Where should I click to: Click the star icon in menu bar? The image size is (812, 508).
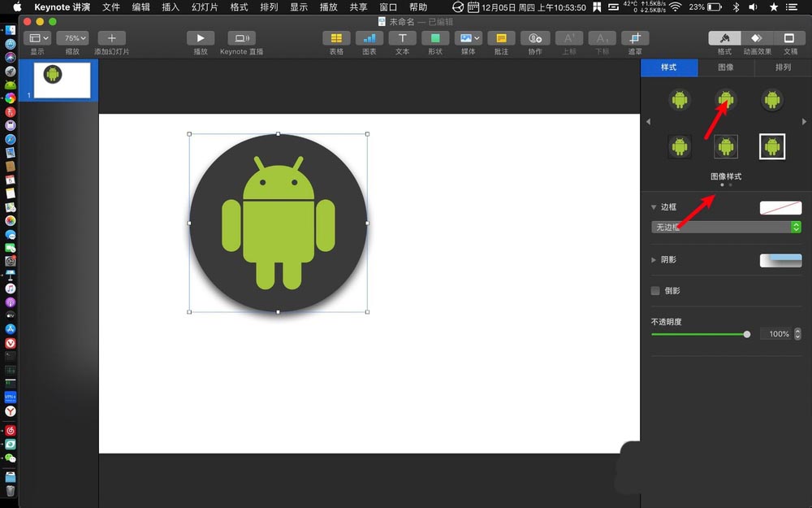774,7
